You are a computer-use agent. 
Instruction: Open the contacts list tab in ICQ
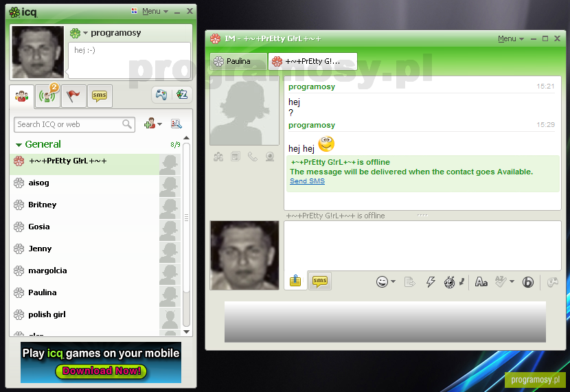click(22, 96)
